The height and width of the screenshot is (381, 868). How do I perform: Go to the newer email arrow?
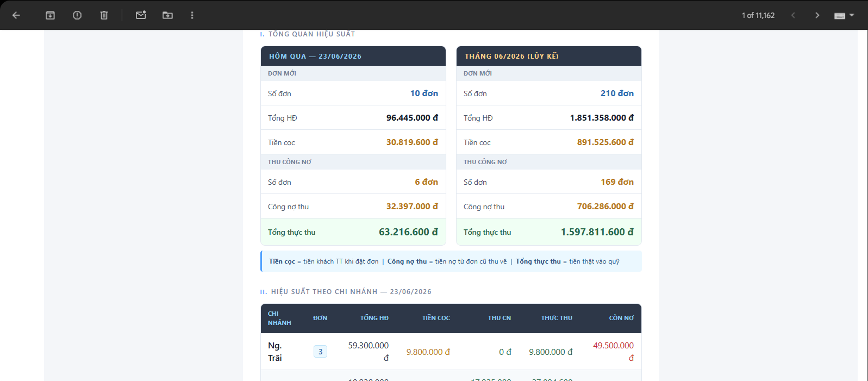(x=793, y=15)
